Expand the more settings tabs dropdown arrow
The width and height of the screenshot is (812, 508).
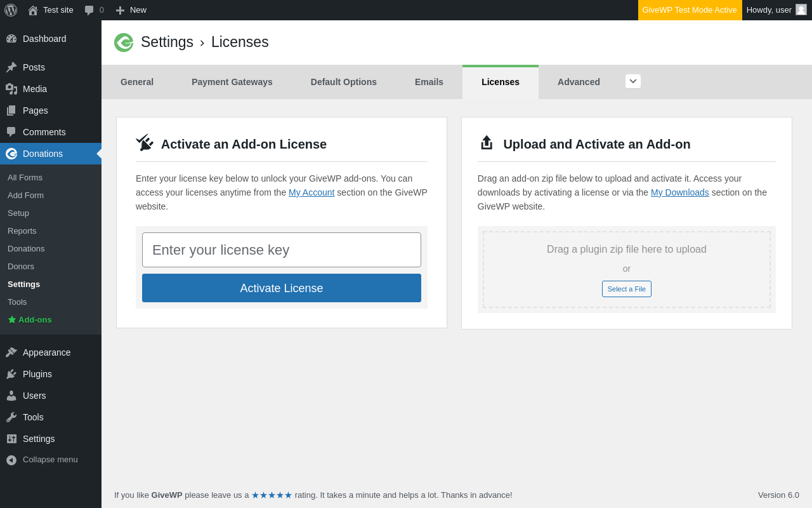633,81
